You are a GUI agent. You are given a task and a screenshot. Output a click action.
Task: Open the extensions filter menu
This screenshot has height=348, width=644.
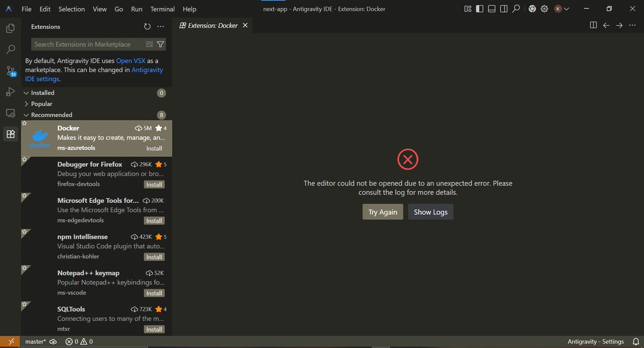[x=160, y=45]
